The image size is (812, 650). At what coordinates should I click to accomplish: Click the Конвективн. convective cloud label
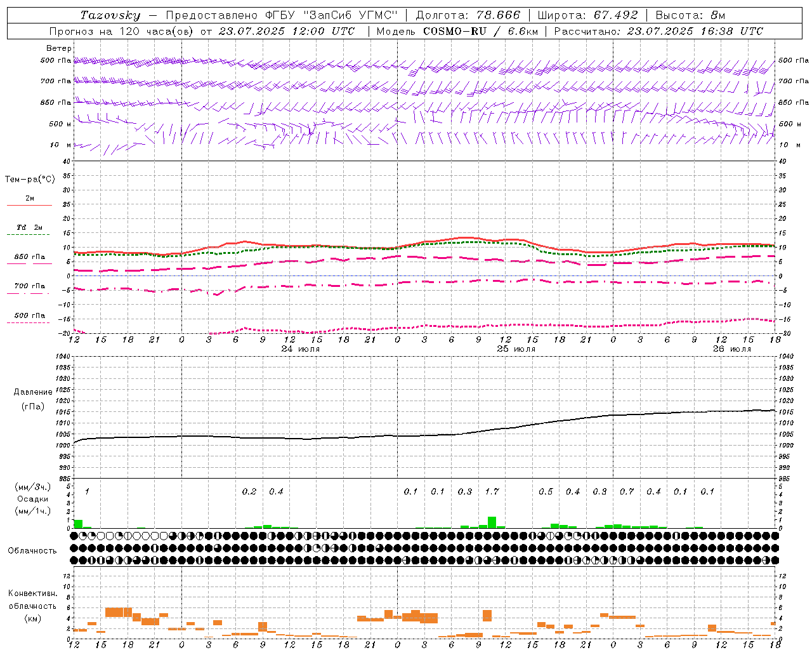click(33, 594)
